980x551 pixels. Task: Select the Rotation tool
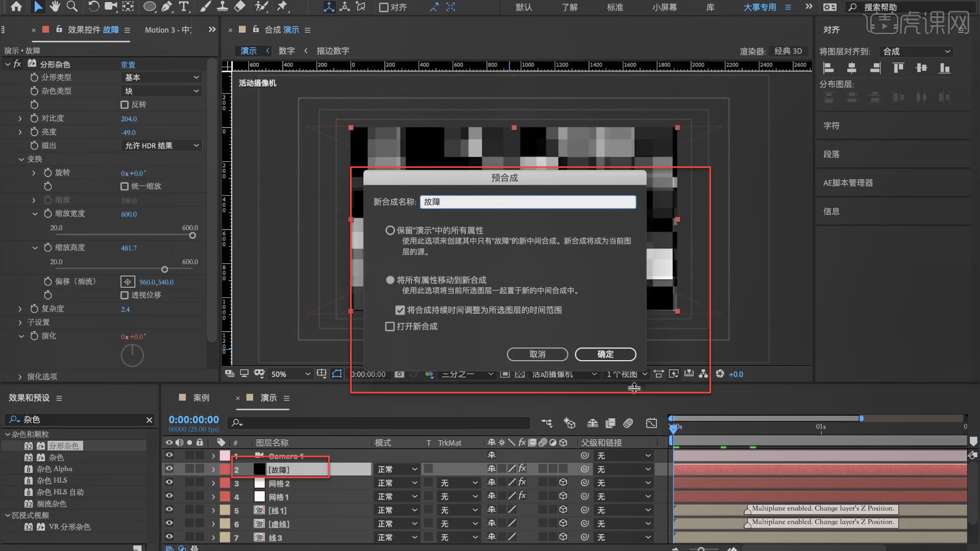[93, 7]
